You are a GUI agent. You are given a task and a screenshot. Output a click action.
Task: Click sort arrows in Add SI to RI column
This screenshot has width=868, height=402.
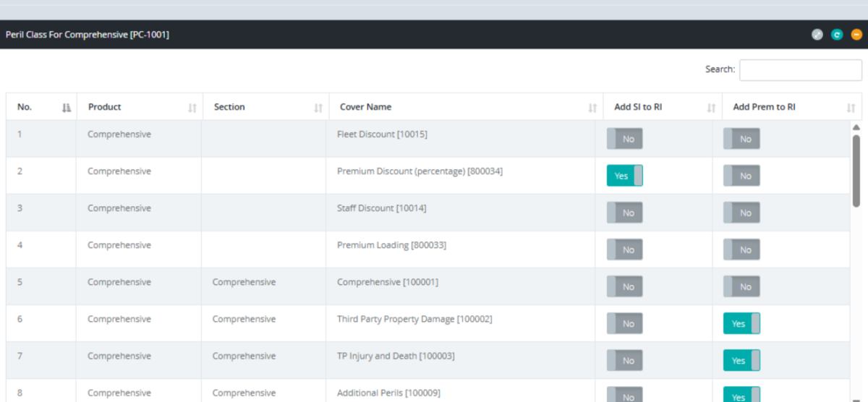pos(712,108)
